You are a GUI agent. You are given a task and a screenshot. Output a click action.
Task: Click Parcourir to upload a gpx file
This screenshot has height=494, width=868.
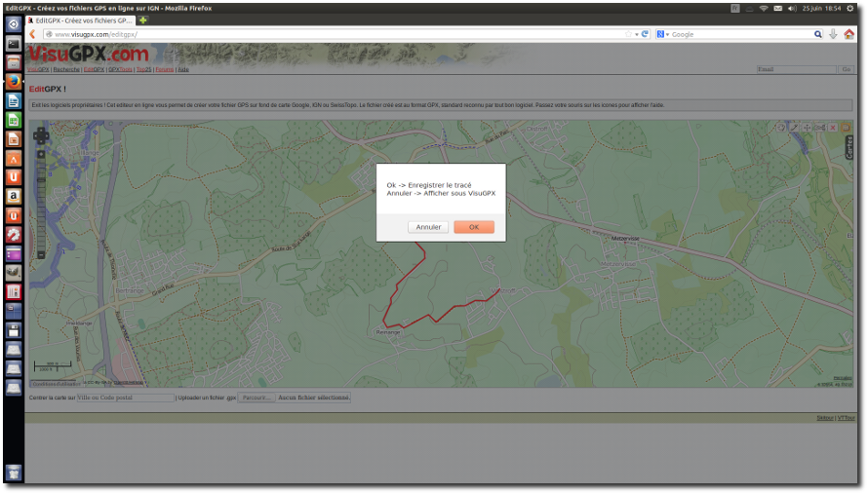[256, 398]
